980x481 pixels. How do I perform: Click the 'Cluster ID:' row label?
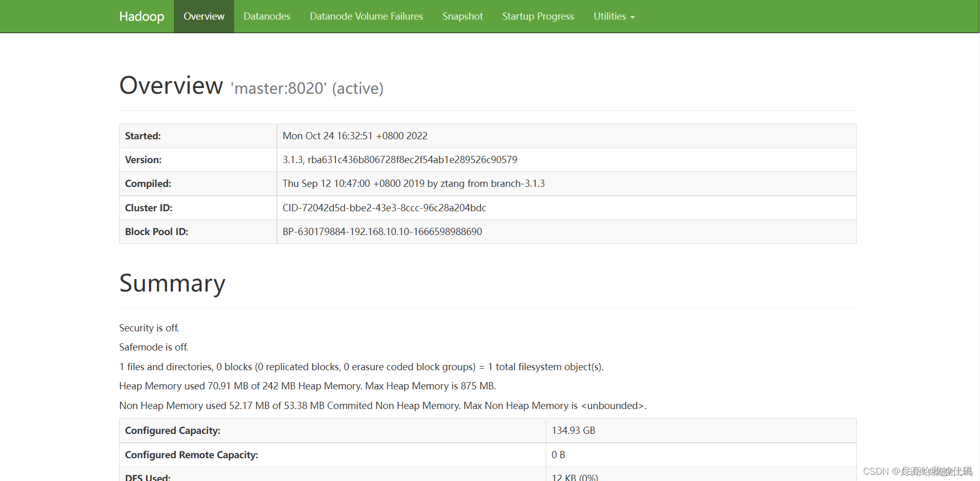[x=149, y=208]
